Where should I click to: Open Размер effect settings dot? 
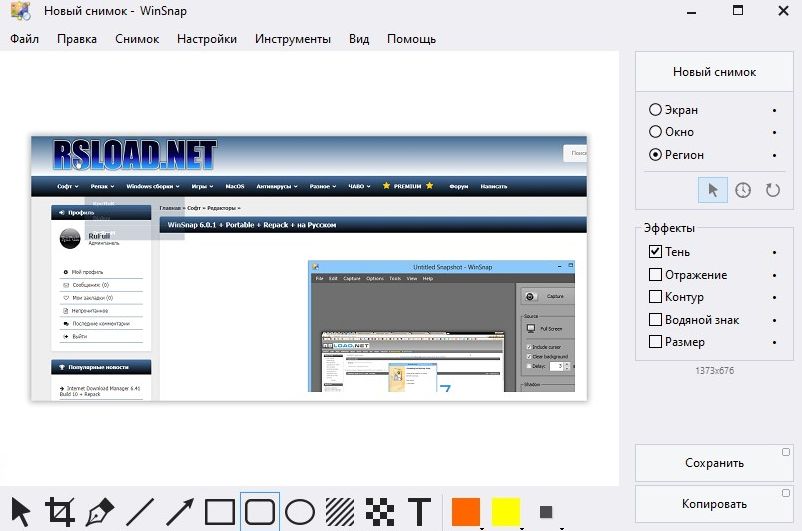click(x=774, y=342)
